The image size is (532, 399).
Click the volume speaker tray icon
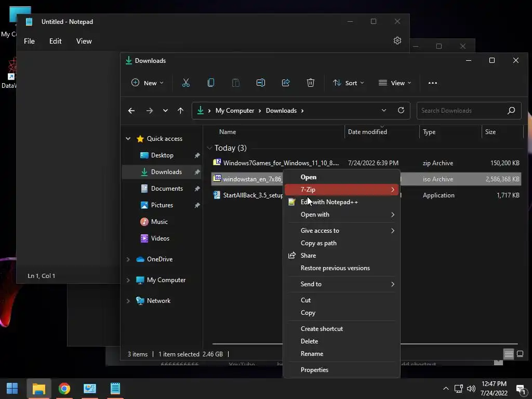coord(471,389)
